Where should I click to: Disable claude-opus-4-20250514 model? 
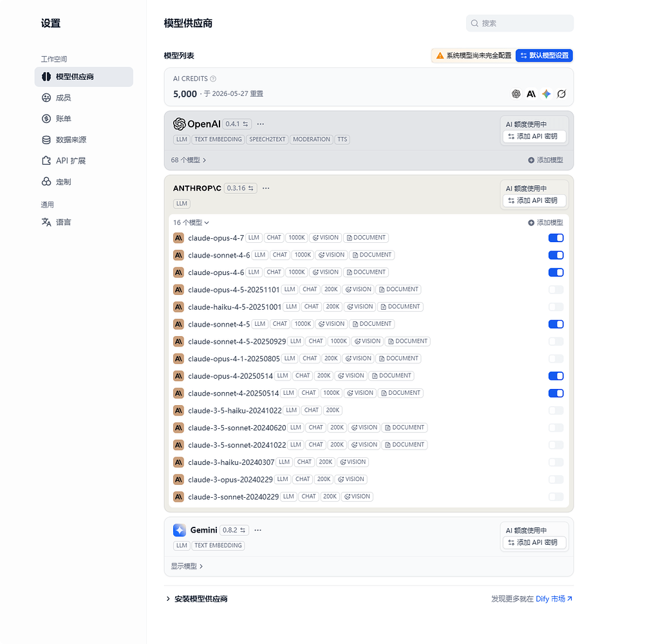(x=556, y=376)
